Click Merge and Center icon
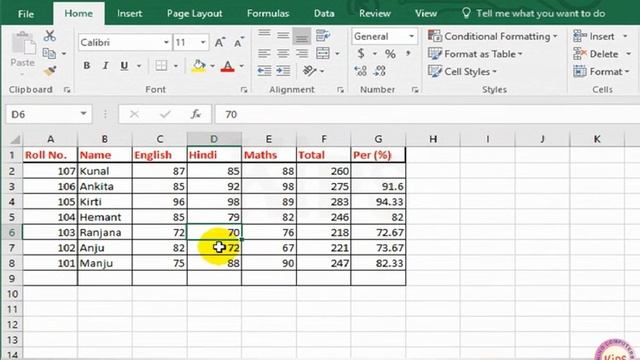The image size is (640, 360). [323, 53]
